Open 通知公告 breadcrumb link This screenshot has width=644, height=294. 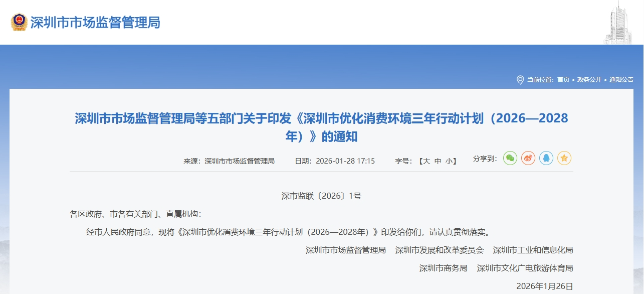(x=621, y=80)
